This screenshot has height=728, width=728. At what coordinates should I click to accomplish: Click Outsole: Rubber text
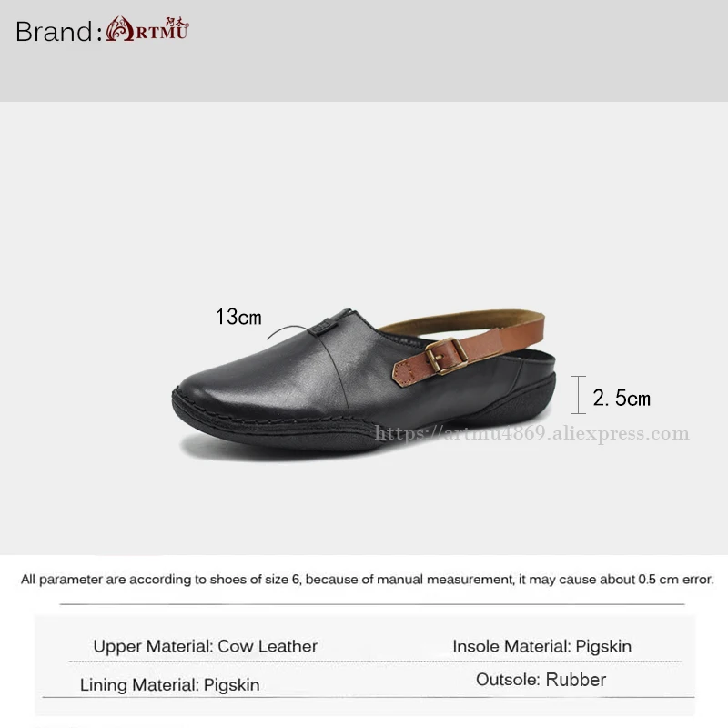(x=541, y=680)
